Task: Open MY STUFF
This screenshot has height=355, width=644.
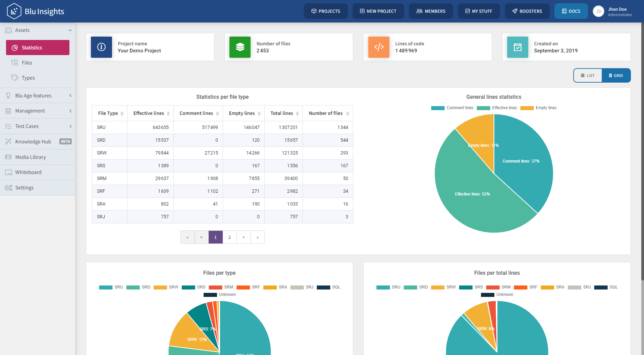Action: click(479, 11)
